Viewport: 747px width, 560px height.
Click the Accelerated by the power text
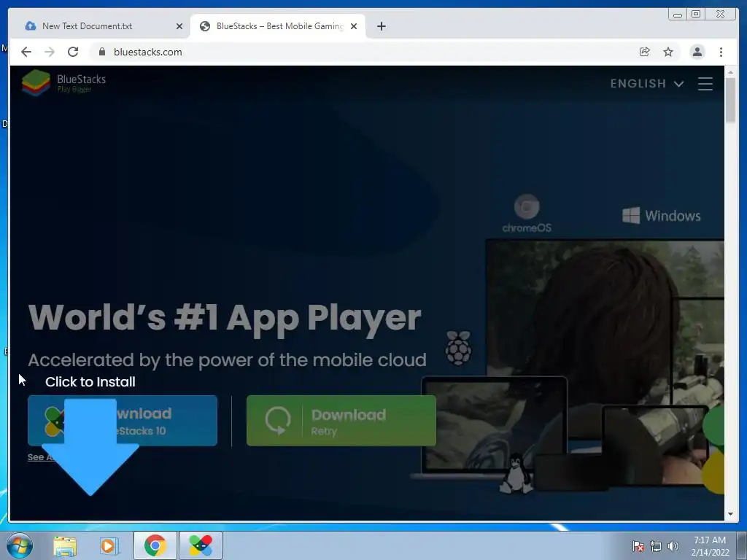(227, 360)
